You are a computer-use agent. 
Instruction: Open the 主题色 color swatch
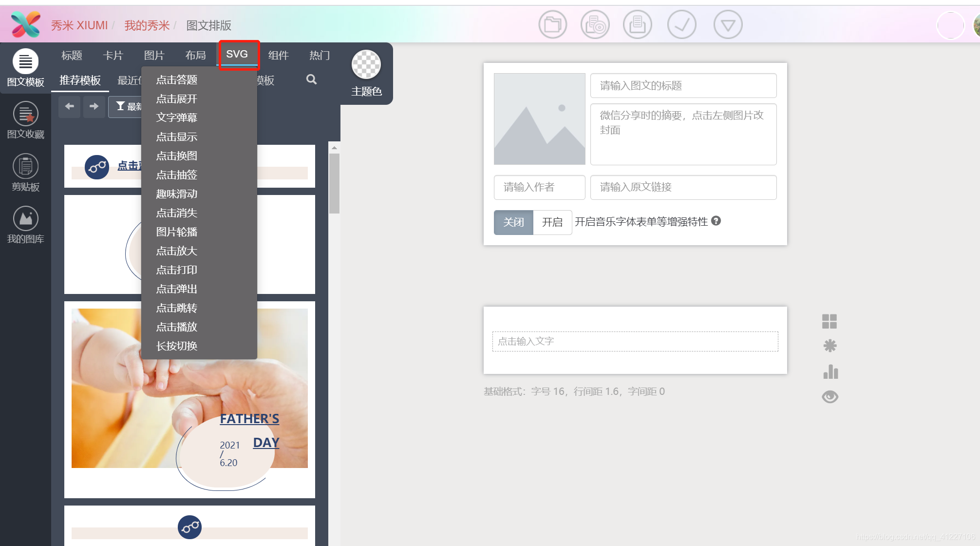click(x=366, y=65)
